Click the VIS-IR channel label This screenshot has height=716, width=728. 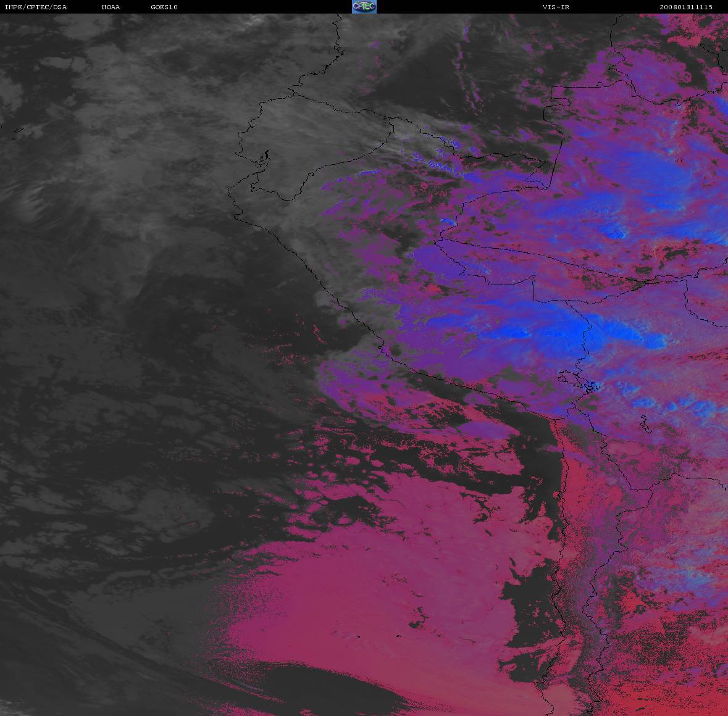(x=556, y=7)
